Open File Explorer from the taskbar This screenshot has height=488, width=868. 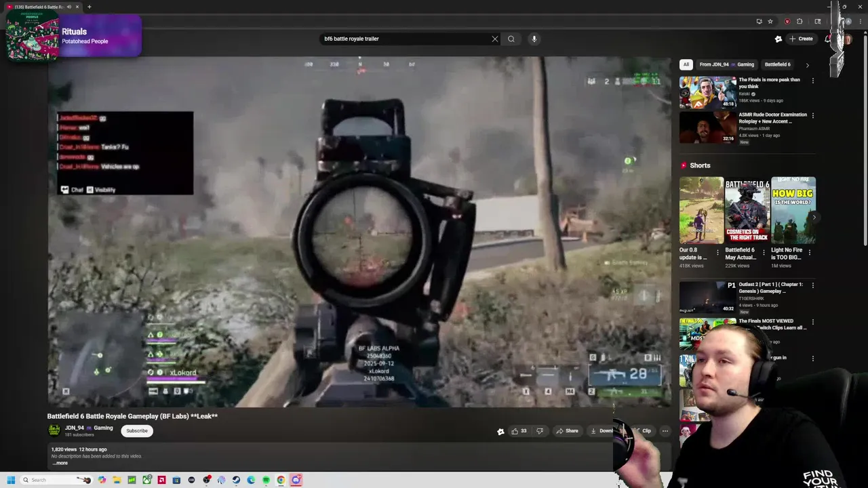[x=117, y=480]
